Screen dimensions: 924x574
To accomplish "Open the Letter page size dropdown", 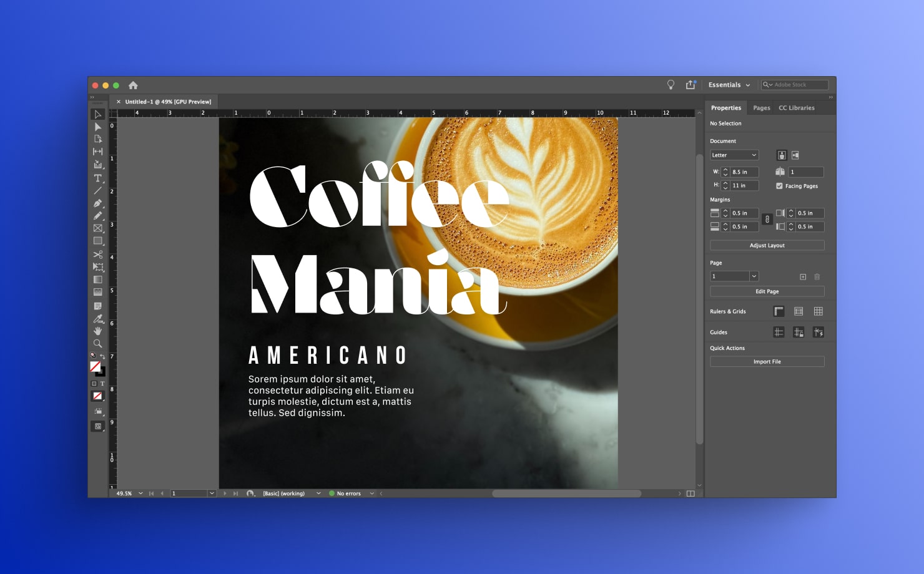I will (x=734, y=155).
